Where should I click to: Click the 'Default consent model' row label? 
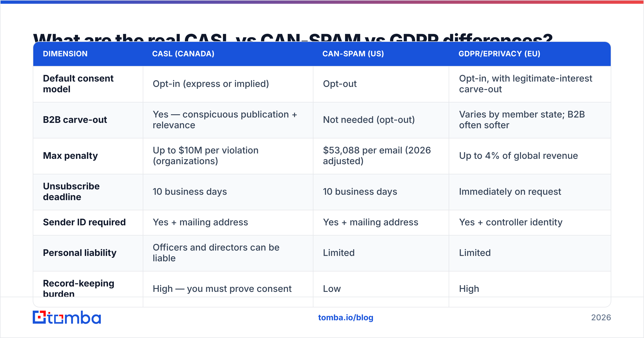tap(78, 84)
